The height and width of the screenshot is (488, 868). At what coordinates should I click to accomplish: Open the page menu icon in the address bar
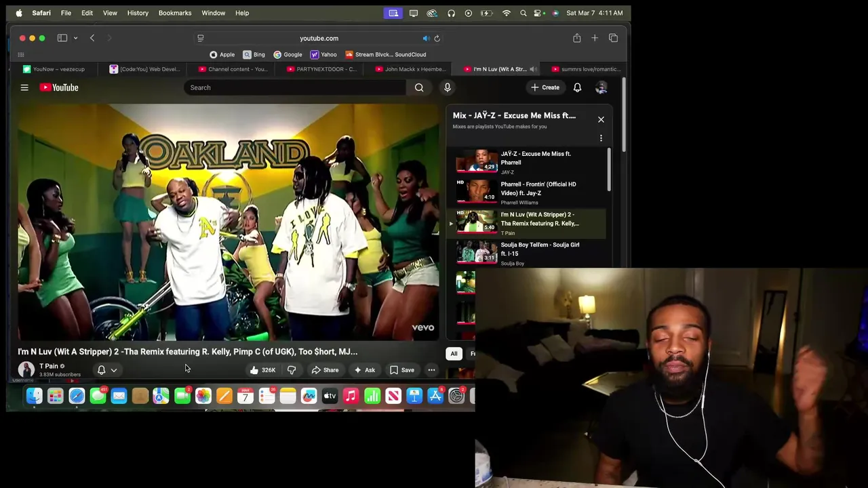201,38
